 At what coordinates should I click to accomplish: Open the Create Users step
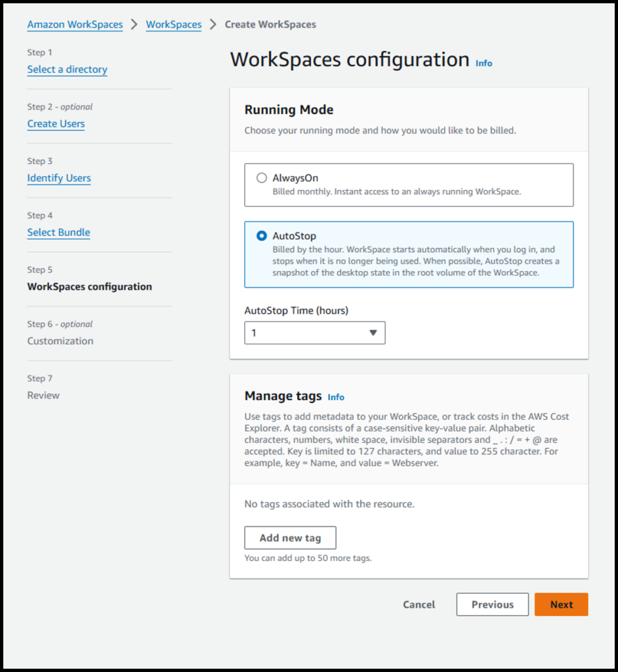coord(56,123)
